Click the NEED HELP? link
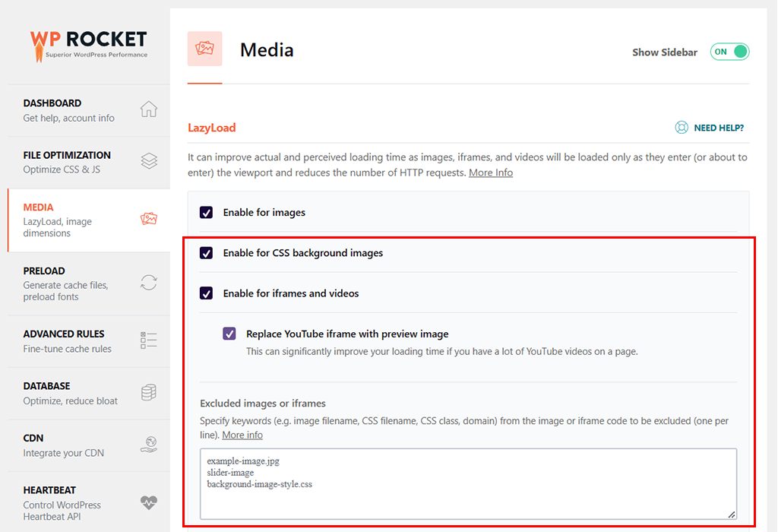 pos(719,128)
